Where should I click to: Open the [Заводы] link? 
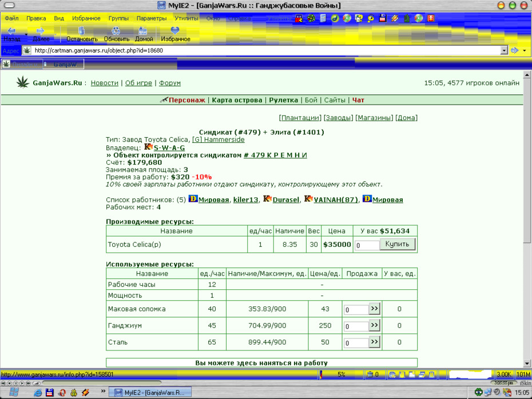338,118
